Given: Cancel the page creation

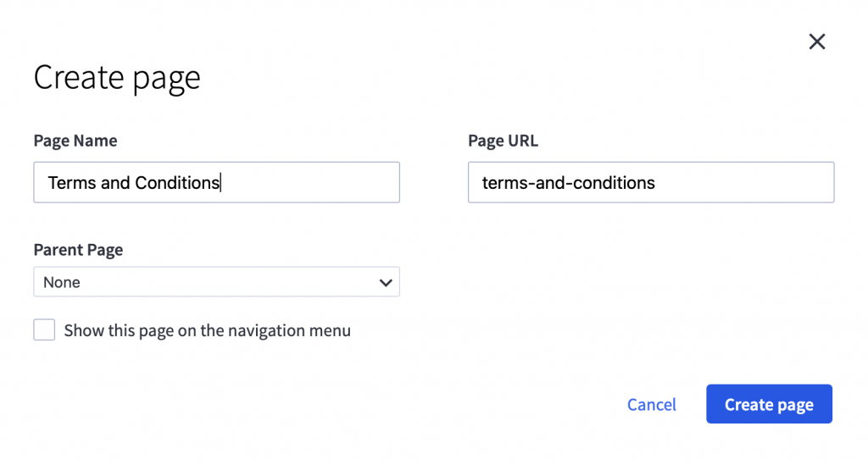Looking at the screenshot, I should (651, 405).
